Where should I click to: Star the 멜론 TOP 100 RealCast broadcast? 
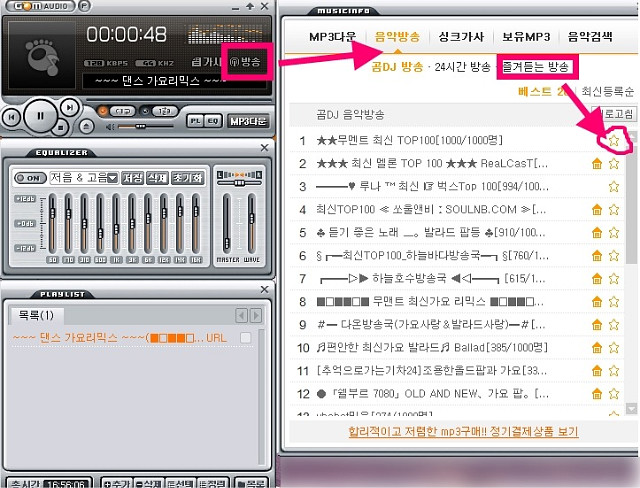coord(614,164)
